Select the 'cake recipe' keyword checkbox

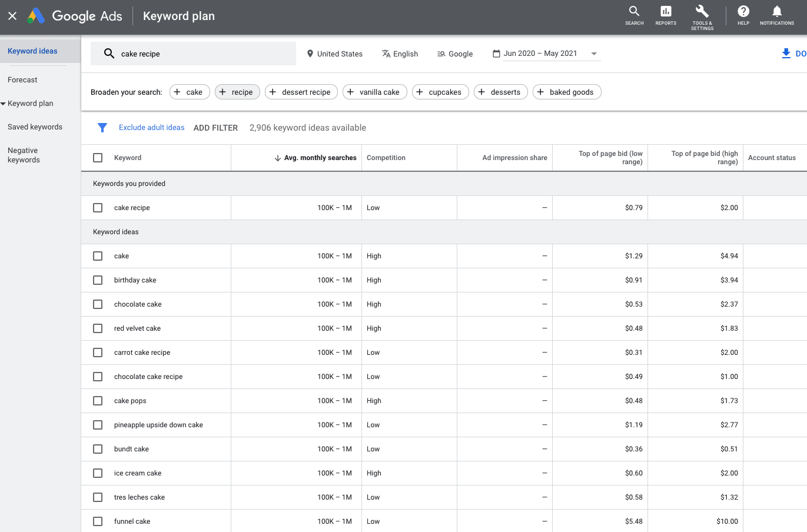point(98,208)
